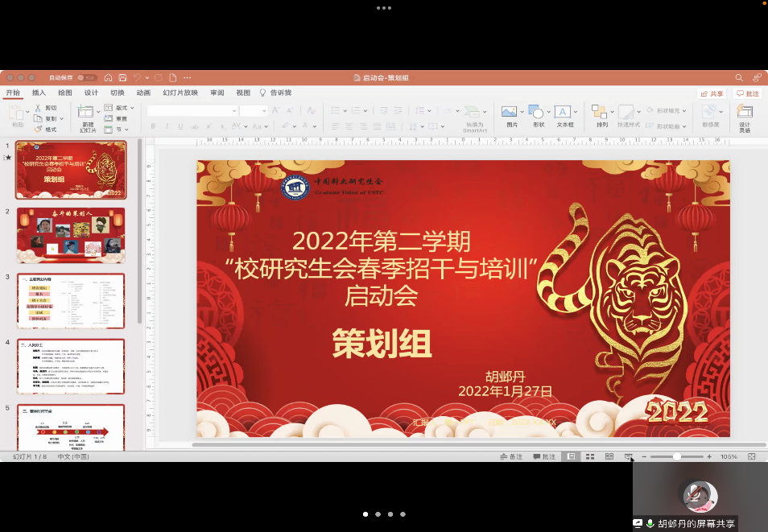Select normal view in status bar
Image resolution: width=768 pixels, height=532 pixels.
pyautogui.click(x=571, y=456)
